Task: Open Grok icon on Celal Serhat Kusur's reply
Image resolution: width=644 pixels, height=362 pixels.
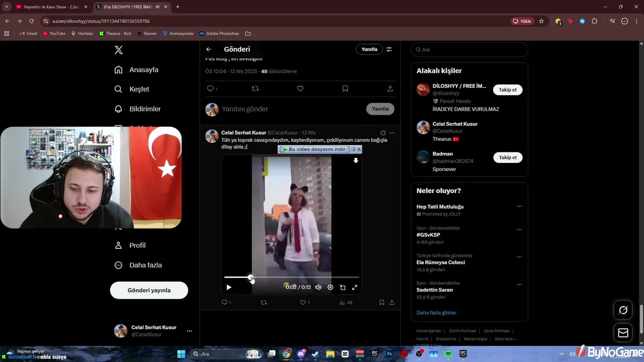Action: coord(383,133)
